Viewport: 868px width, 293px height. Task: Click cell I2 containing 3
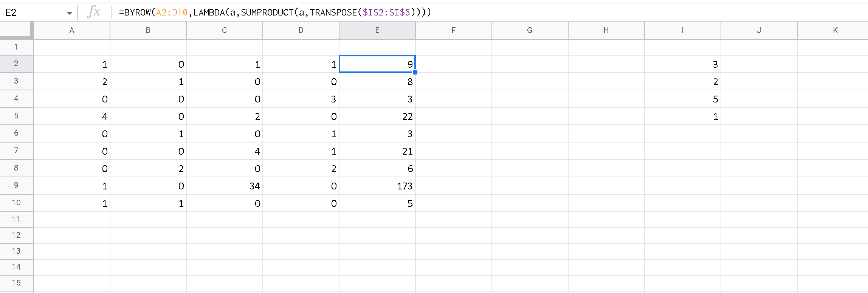pyautogui.click(x=683, y=64)
